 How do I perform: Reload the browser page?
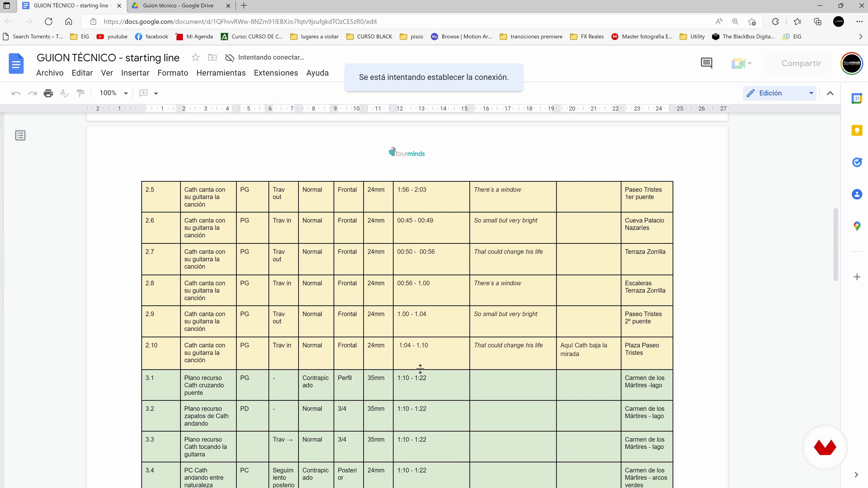(x=49, y=21)
